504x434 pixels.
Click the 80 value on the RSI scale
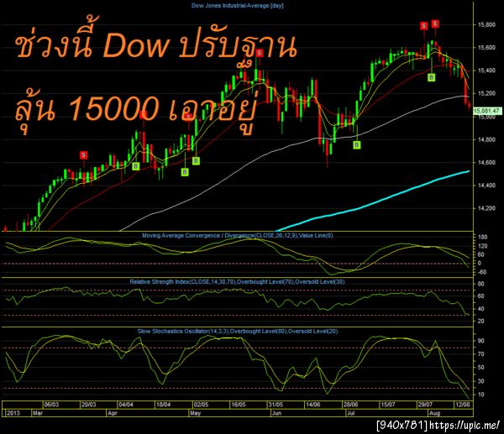click(480, 284)
